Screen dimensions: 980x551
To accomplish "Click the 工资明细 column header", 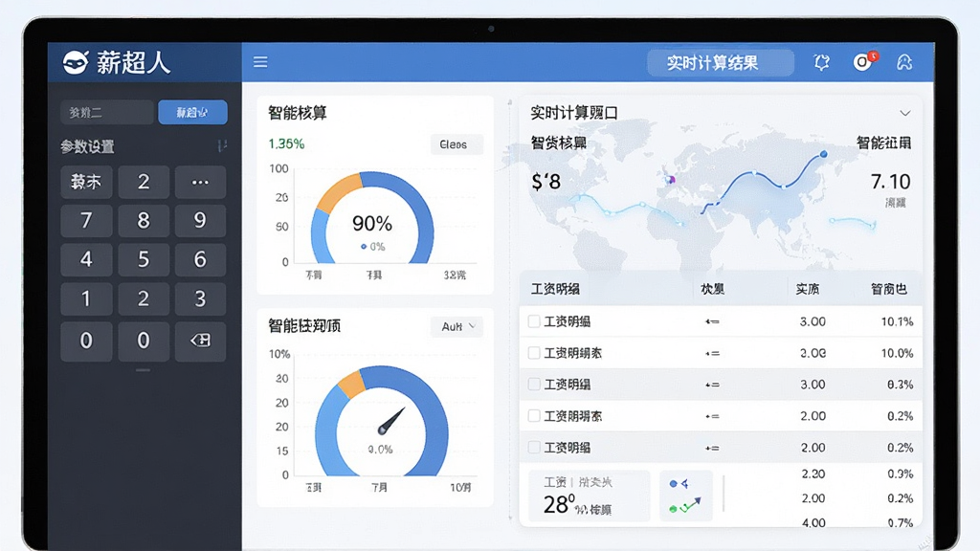I will (555, 289).
